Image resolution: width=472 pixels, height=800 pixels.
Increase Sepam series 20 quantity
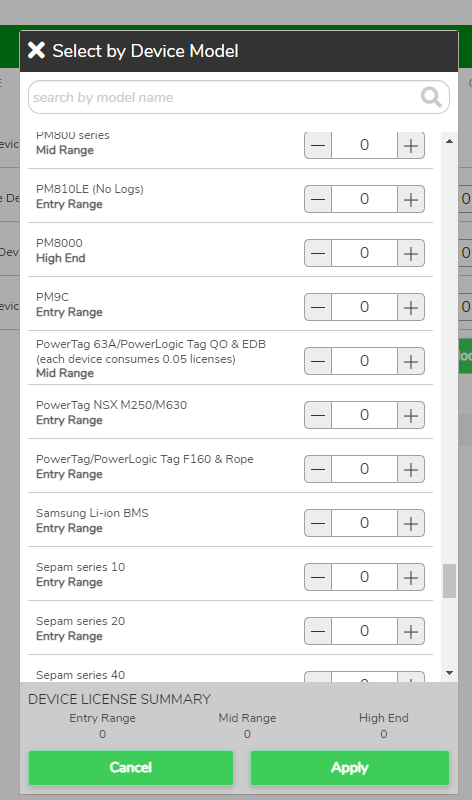tap(411, 632)
